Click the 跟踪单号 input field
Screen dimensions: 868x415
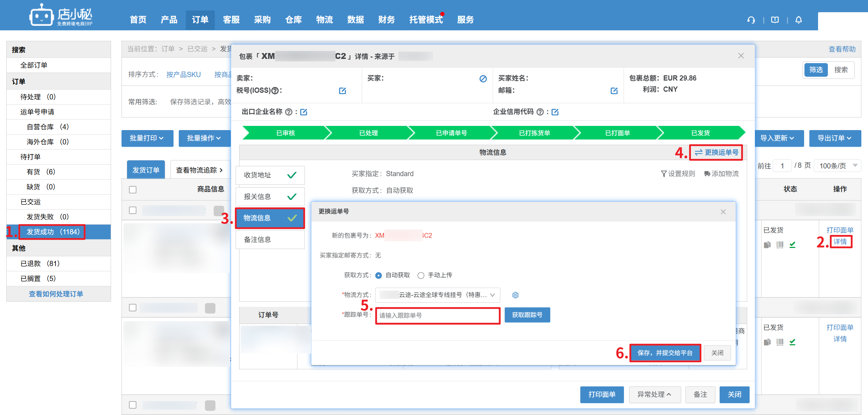click(437, 316)
